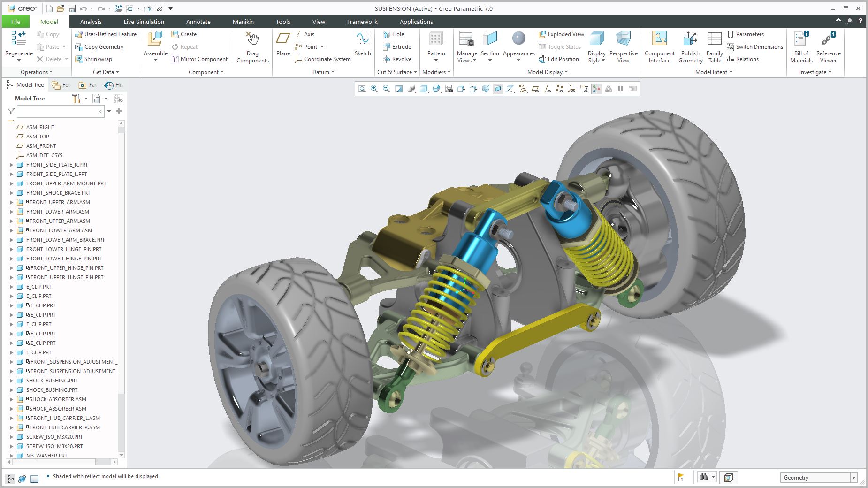The width and height of the screenshot is (868, 488).
Task: Create a new file from quick access toolbar
Action: (x=50, y=8)
